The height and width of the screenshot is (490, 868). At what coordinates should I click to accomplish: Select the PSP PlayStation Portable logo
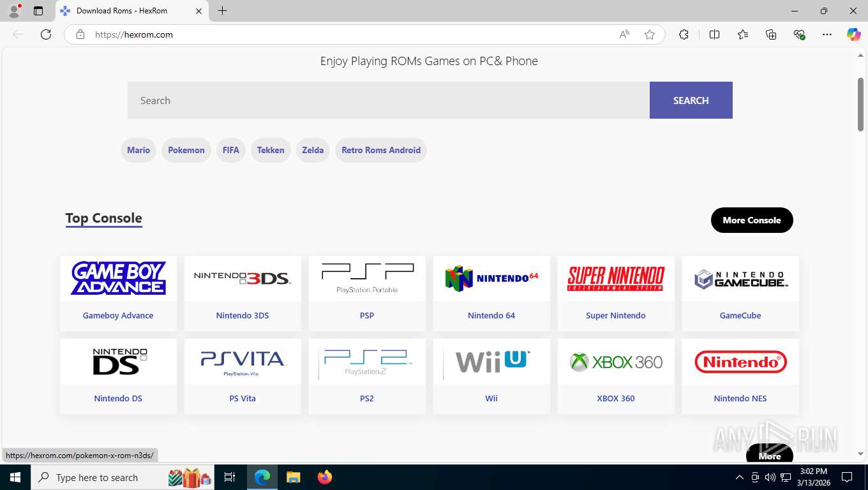click(x=367, y=278)
